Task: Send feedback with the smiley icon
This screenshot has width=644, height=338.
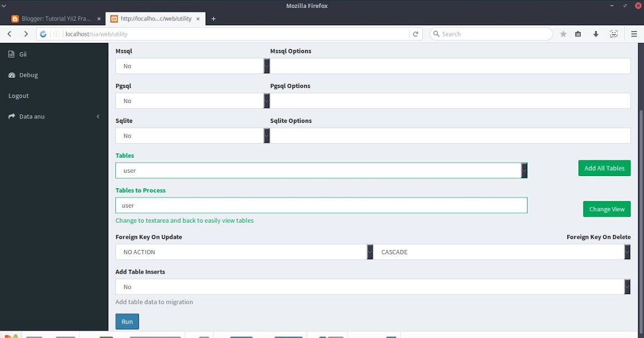Action: click(613, 33)
